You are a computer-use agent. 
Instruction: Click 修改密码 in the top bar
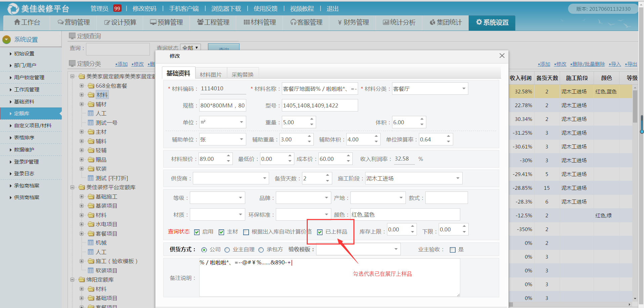(144, 9)
